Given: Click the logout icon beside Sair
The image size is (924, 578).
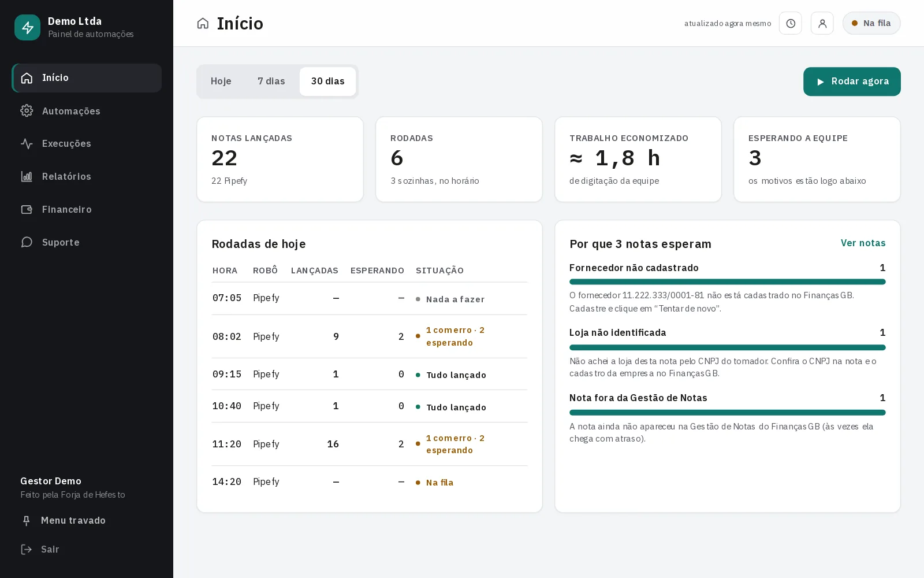Looking at the screenshot, I should (26, 549).
